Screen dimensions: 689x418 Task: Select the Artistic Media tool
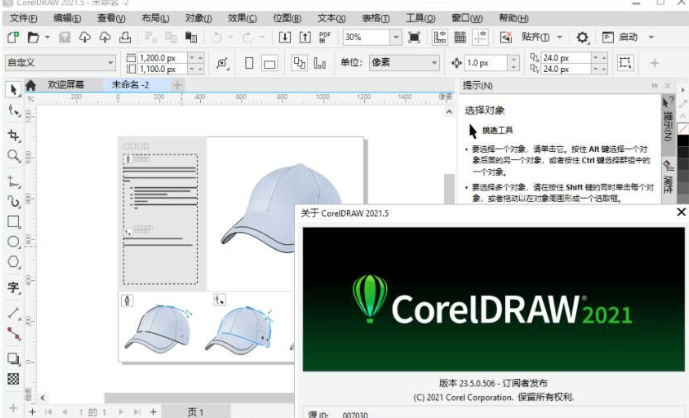(13, 202)
